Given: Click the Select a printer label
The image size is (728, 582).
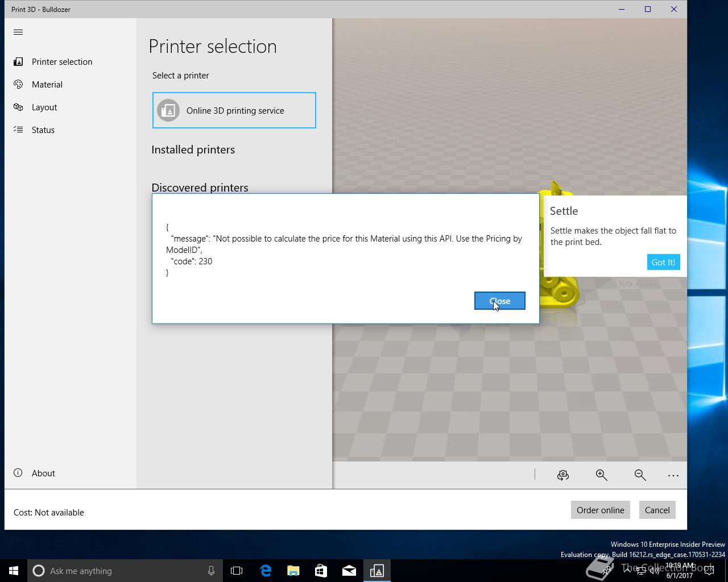Looking at the screenshot, I should pyautogui.click(x=180, y=75).
